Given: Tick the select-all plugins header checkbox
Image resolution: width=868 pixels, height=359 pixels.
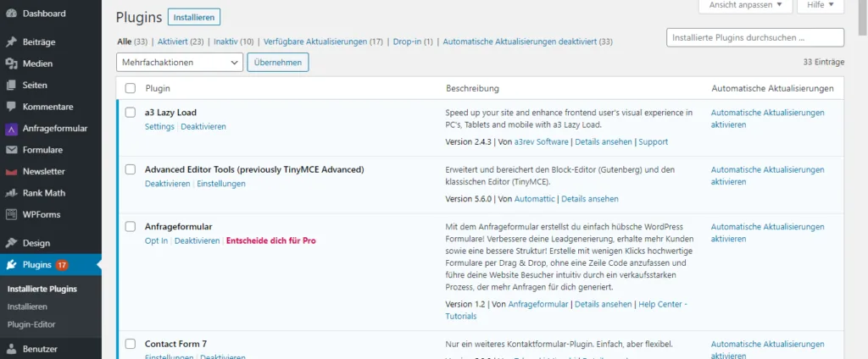Looking at the screenshot, I should (130, 88).
